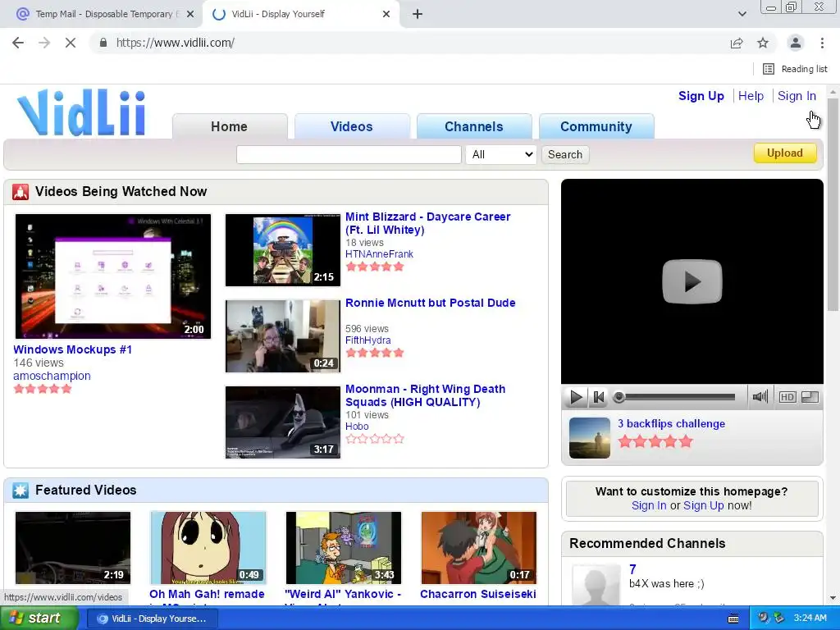Switch to the Community tab
This screenshot has width=840, height=630.
(596, 126)
